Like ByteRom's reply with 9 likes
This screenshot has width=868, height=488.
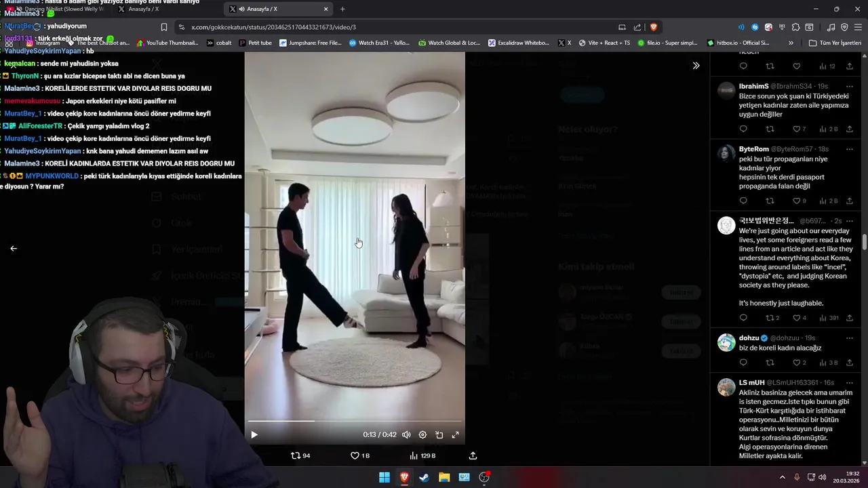[800, 201]
